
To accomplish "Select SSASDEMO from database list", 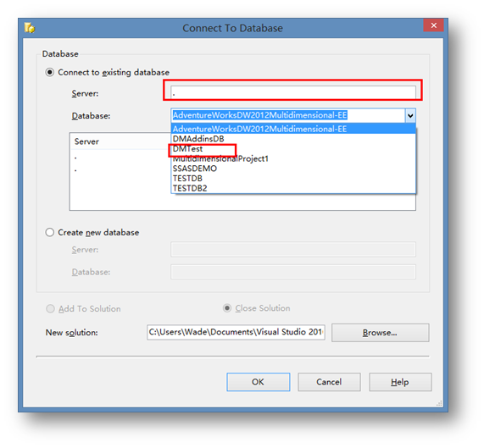I will (x=293, y=169).
